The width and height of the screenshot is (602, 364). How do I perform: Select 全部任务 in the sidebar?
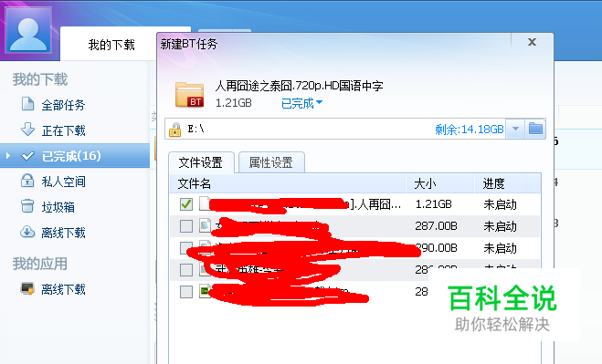pyautogui.click(x=63, y=105)
